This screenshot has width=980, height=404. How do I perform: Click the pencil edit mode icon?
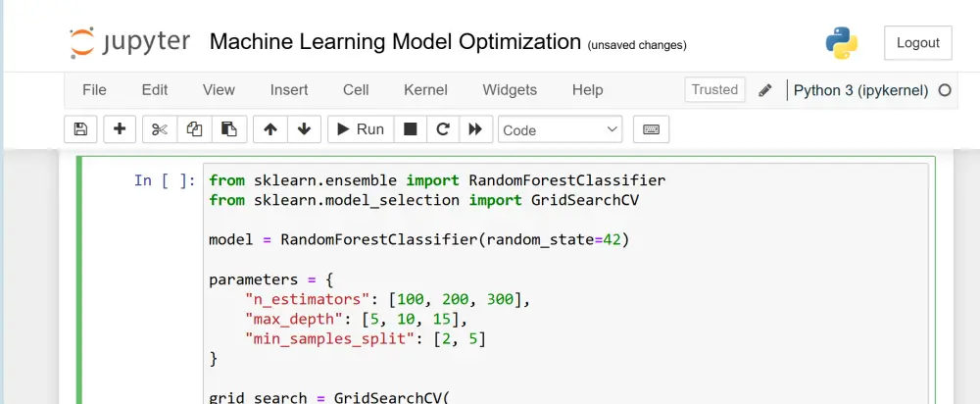pyautogui.click(x=765, y=90)
